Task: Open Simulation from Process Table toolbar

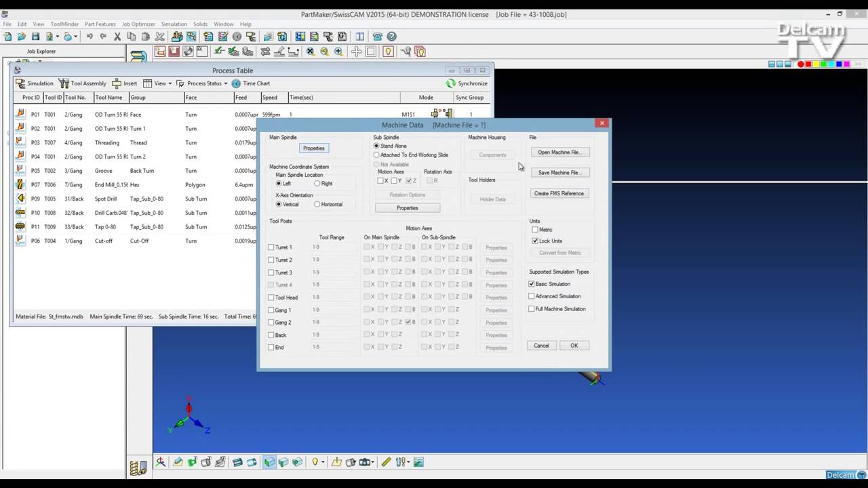Action: click(35, 83)
